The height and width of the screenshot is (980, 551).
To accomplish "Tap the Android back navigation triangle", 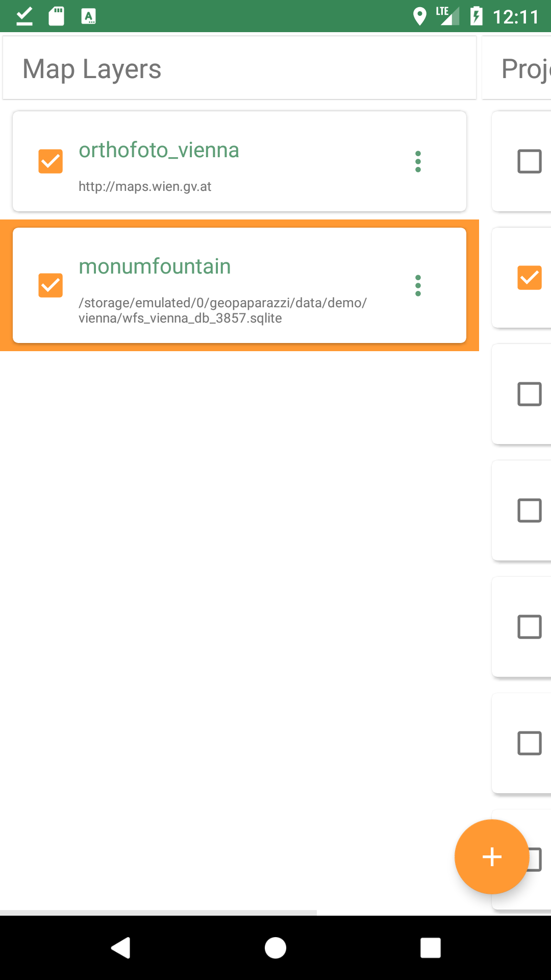I will 121,948.
